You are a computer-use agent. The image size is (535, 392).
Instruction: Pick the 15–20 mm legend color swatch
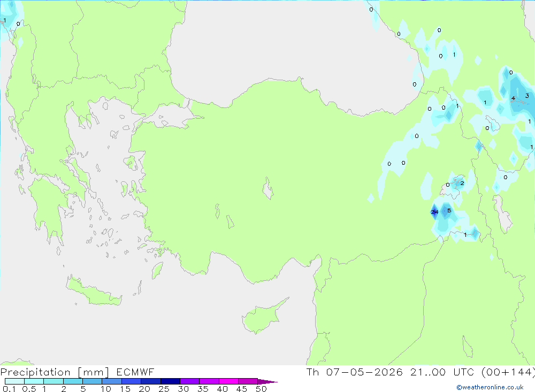coord(132,381)
